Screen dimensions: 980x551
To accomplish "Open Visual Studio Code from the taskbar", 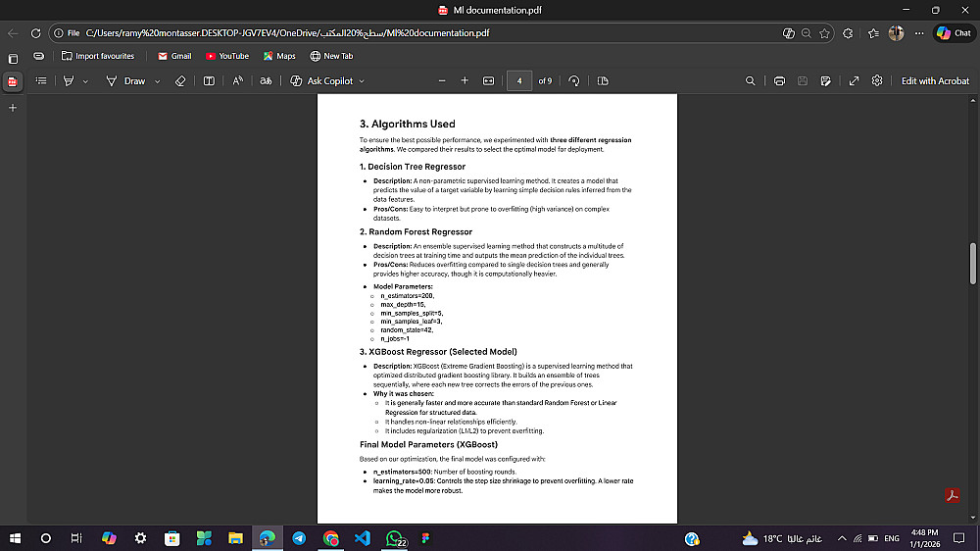I will pyautogui.click(x=363, y=538).
